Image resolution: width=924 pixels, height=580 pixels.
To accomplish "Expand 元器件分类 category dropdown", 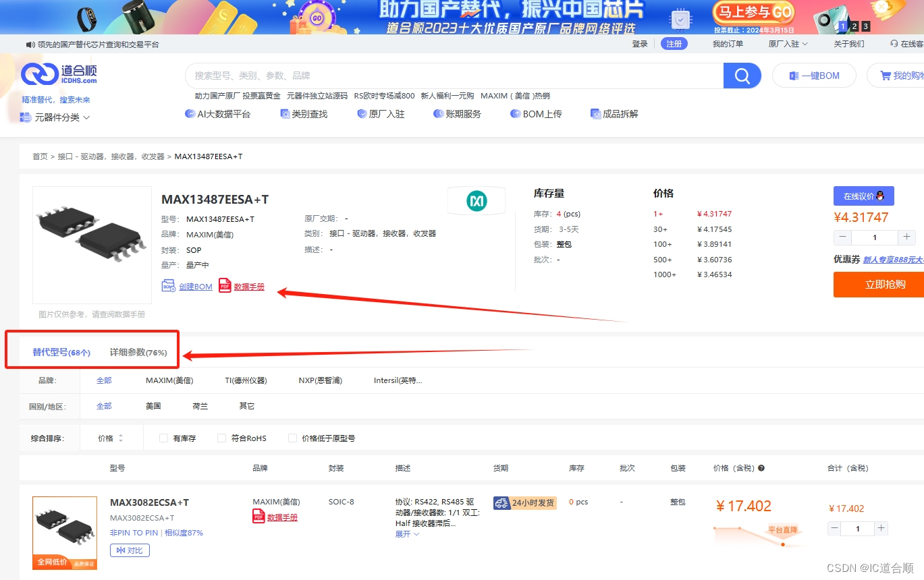I will pyautogui.click(x=55, y=117).
